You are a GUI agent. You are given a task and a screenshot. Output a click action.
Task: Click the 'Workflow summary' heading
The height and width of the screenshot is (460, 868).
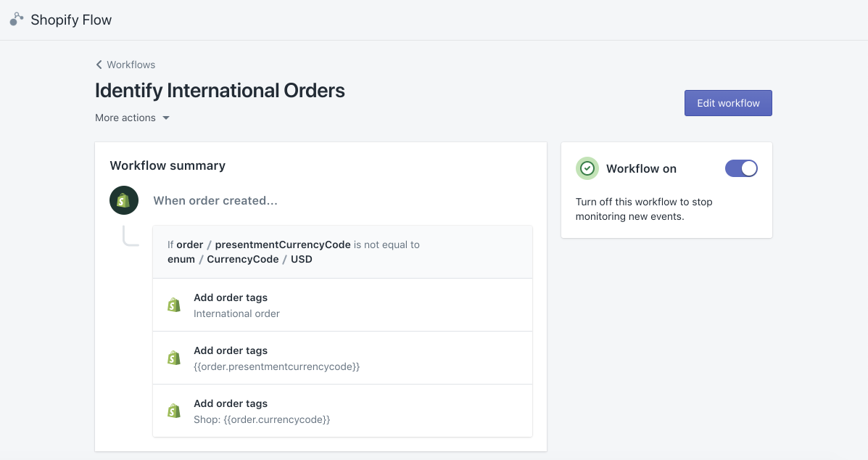click(168, 165)
